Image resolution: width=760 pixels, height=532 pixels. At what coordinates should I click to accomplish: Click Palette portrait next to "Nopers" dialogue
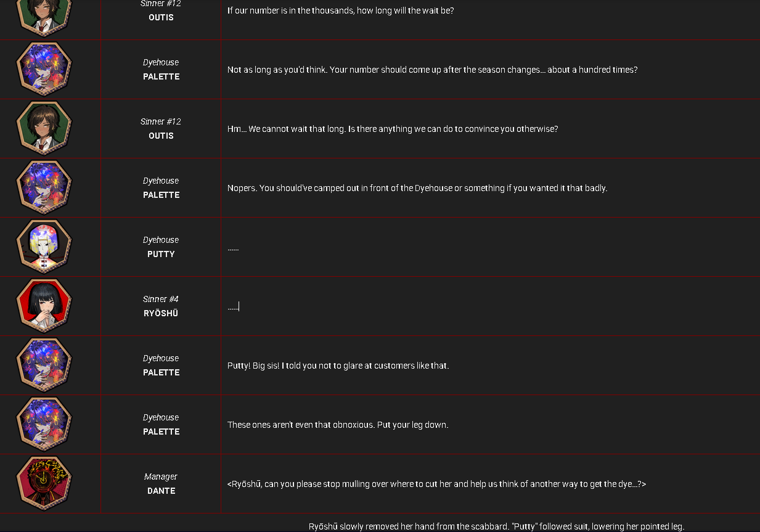point(44,188)
